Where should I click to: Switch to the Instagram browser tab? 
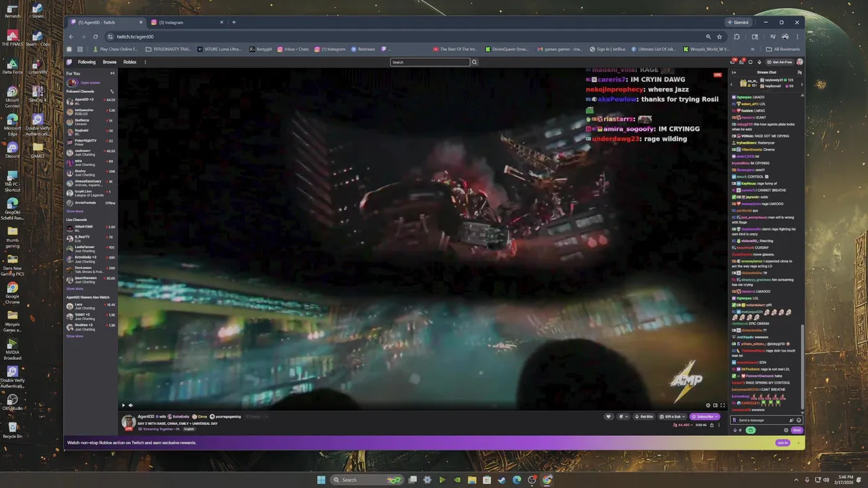coord(186,22)
